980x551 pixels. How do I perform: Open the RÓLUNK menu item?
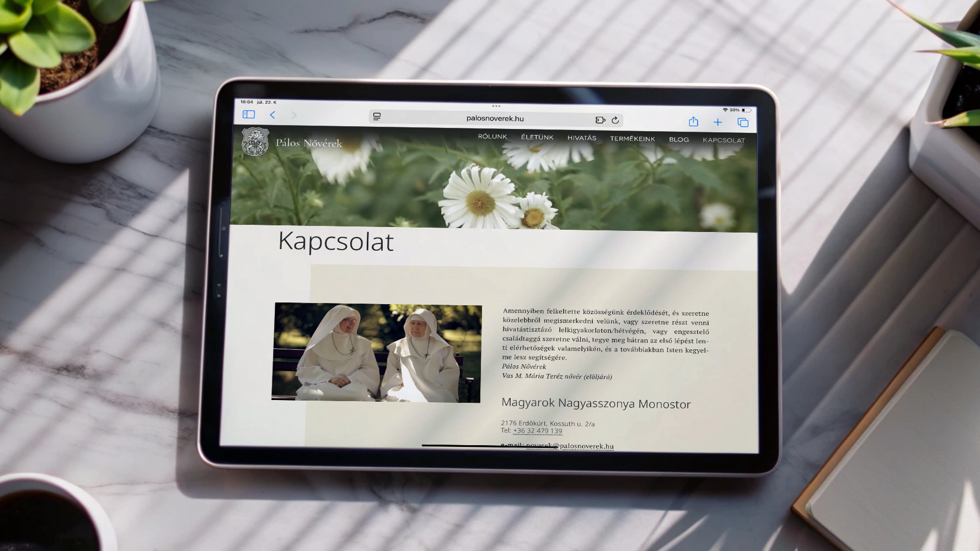click(492, 137)
